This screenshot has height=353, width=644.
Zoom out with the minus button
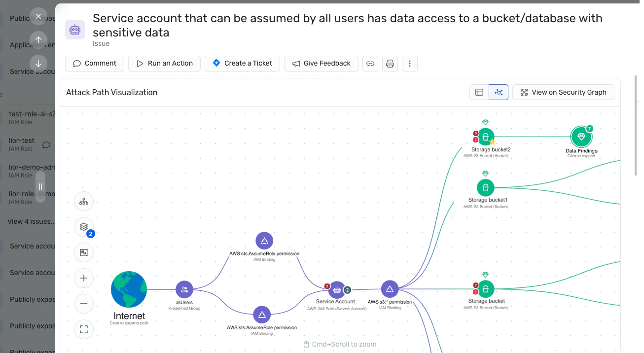pyautogui.click(x=84, y=304)
